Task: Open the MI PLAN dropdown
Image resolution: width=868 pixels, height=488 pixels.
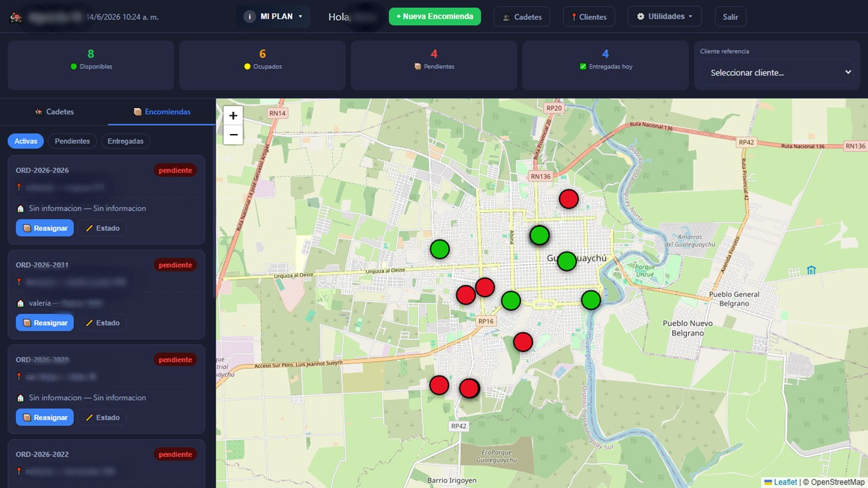Action: [x=273, y=17]
